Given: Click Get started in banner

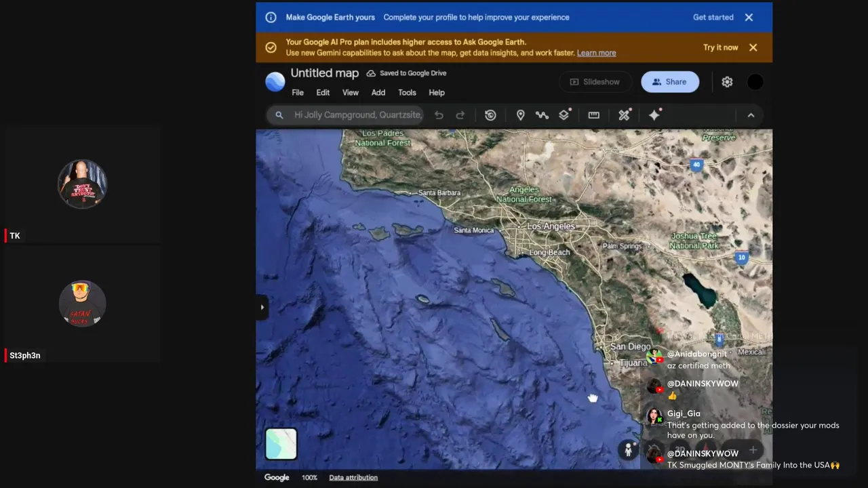Looking at the screenshot, I should pyautogui.click(x=713, y=18).
